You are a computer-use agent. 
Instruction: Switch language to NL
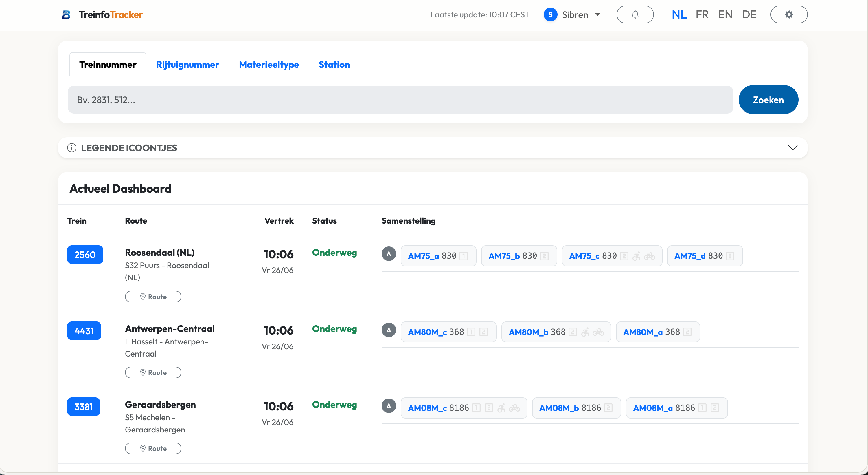point(679,14)
